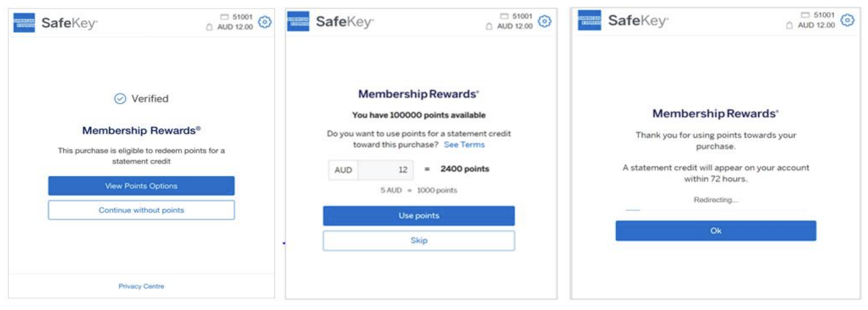The width and height of the screenshot is (868, 310).
Task: Confirm with the Ok button
Action: click(716, 231)
